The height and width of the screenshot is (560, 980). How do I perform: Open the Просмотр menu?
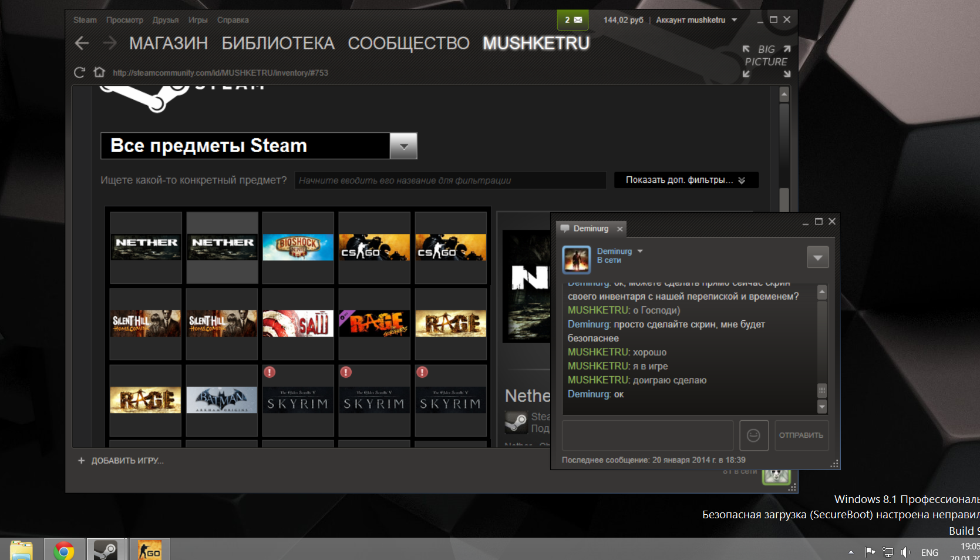pyautogui.click(x=124, y=20)
